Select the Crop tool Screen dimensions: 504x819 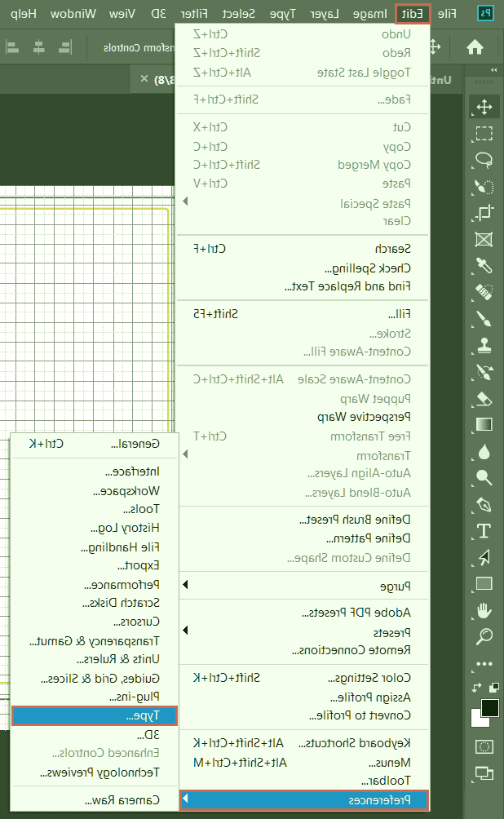click(484, 213)
